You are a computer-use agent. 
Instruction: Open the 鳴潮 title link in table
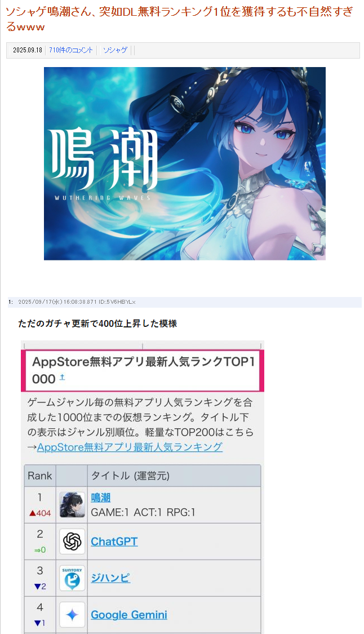click(x=101, y=498)
